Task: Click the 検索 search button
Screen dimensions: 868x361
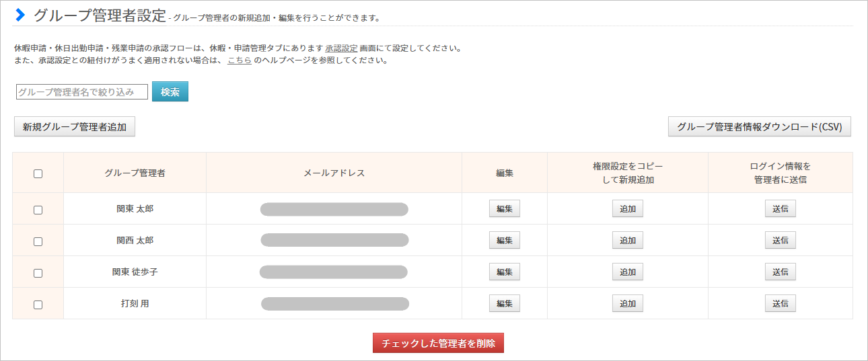Action: [x=170, y=92]
